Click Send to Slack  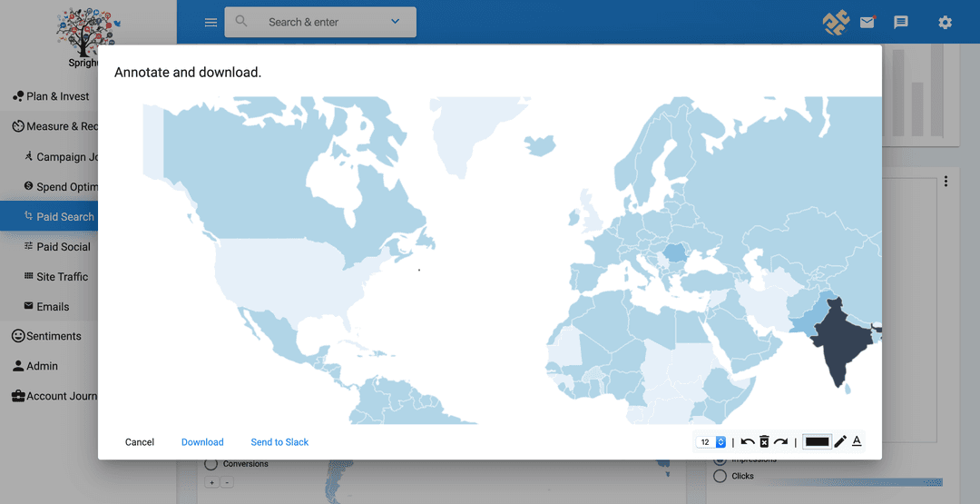point(280,442)
